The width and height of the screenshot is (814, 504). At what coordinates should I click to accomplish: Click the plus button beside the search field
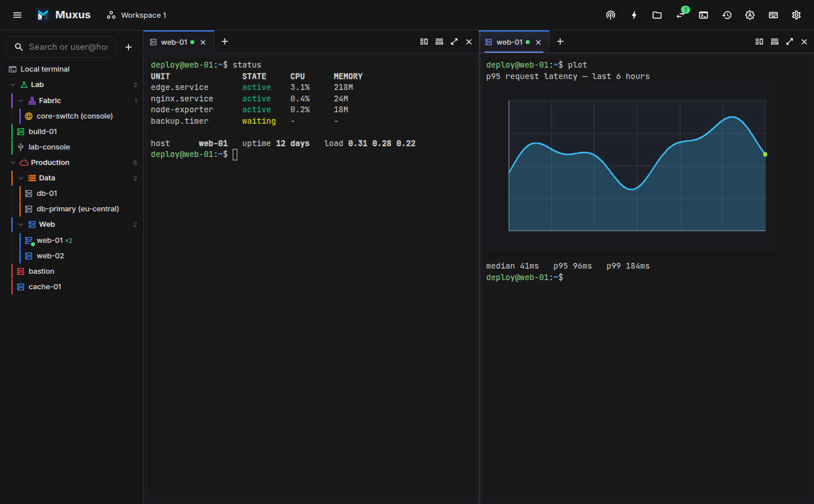point(128,47)
